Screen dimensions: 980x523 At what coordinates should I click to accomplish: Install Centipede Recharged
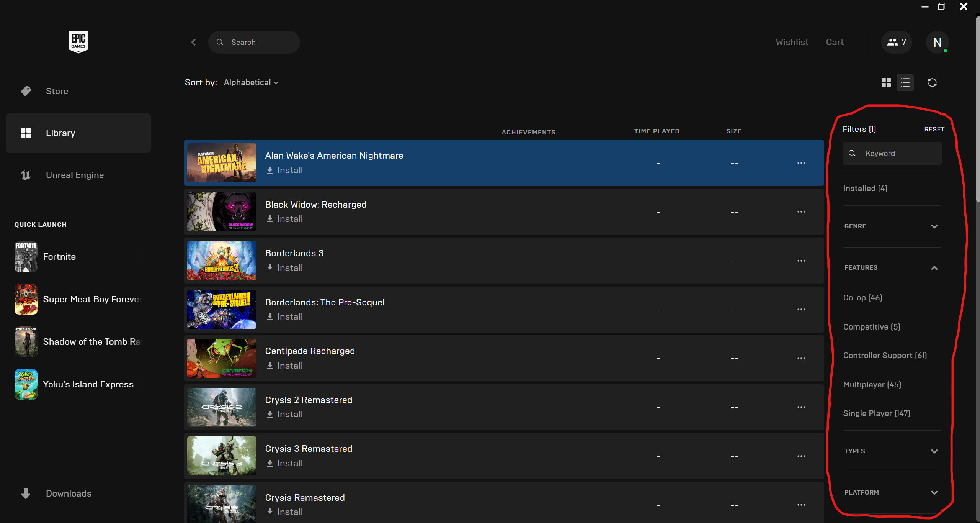point(285,366)
